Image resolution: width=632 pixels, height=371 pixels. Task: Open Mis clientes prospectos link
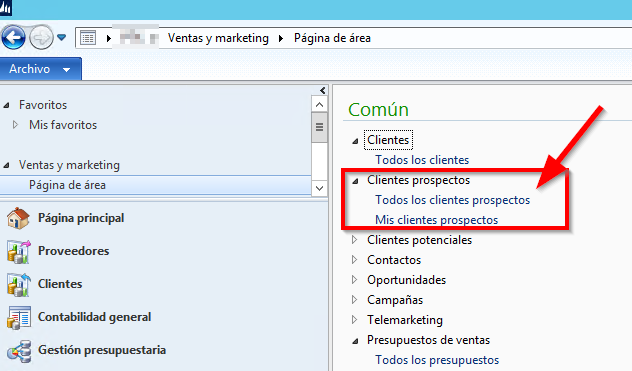point(437,220)
